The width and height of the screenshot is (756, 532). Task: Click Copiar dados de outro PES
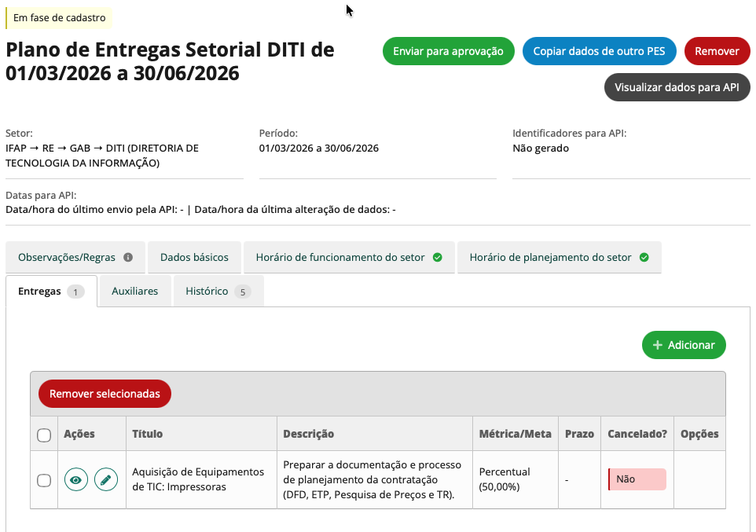[599, 51]
